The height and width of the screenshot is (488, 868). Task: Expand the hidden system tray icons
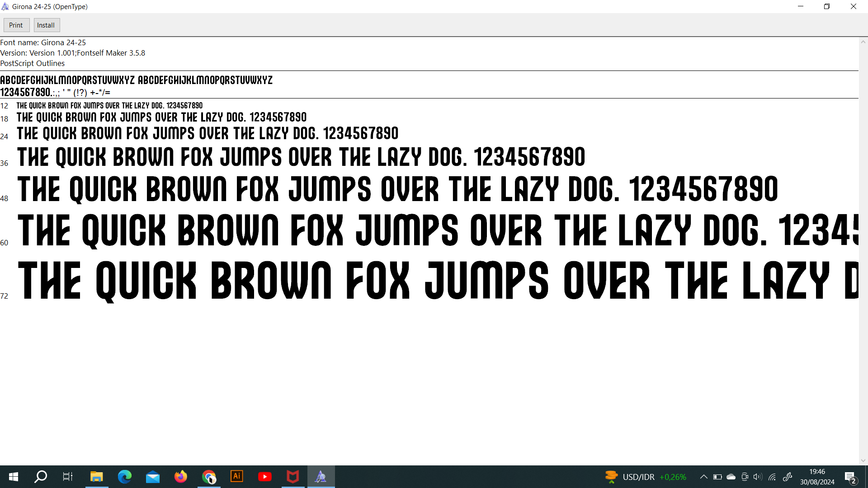[703, 477]
